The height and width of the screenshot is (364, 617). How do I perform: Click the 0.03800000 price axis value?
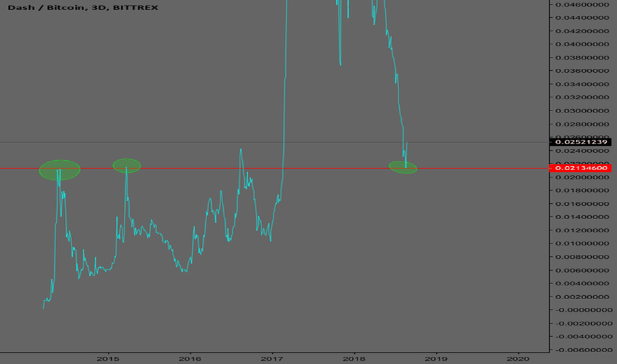[x=582, y=58]
